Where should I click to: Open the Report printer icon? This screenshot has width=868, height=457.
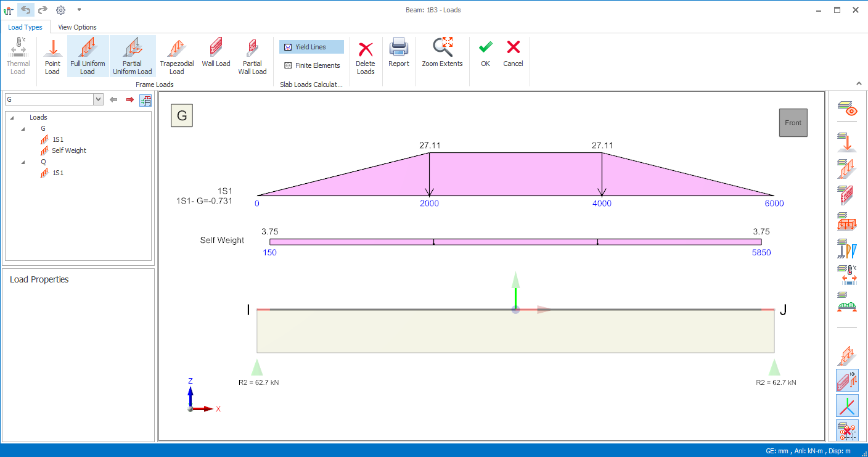399,54
